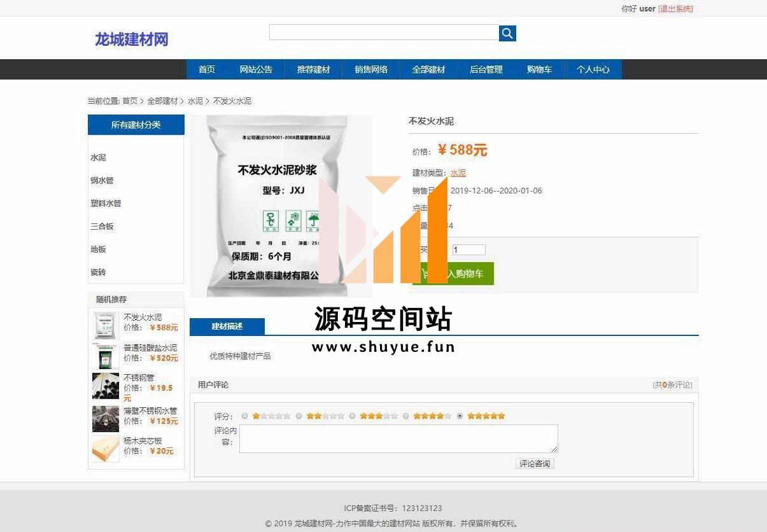The width and height of the screenshot is (767, 532).
Task: Select the five-star rating radio button
Action: [x=460, y=416]
